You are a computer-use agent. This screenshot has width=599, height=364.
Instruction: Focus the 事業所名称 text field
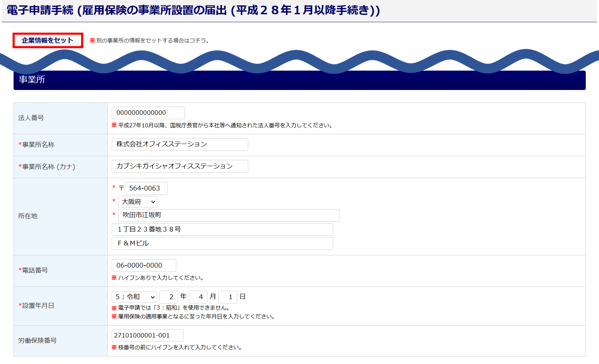[x=180, y=144]
